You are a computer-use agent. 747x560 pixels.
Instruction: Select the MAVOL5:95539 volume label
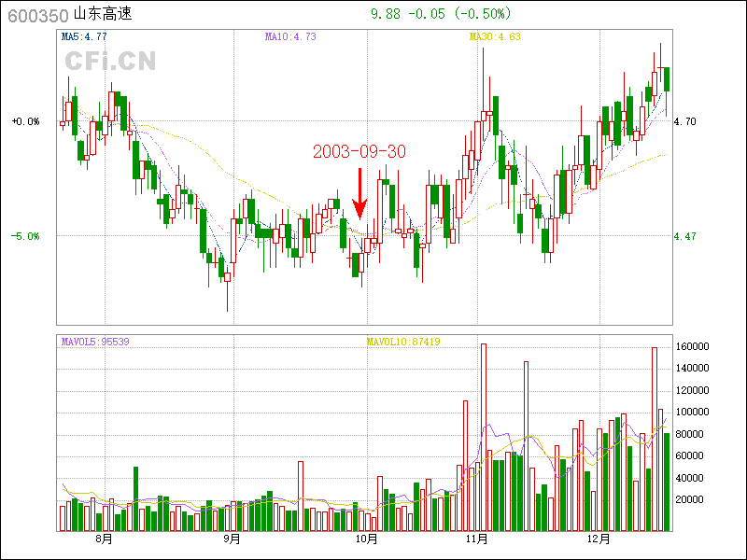click(x=95, y=342)
